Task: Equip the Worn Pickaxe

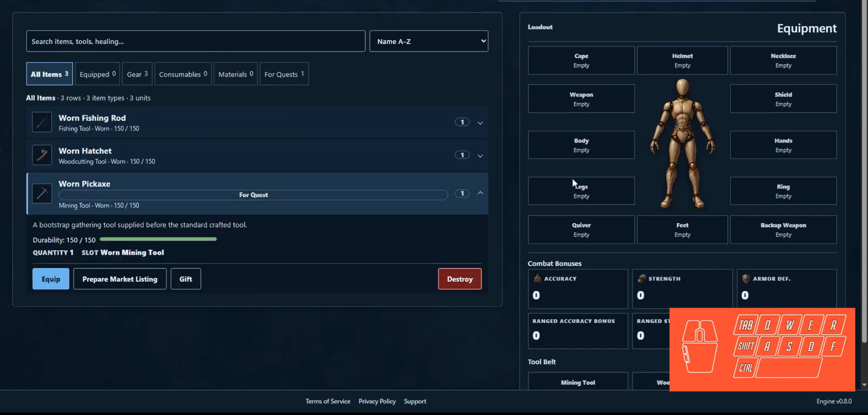Action: (51, 279)
